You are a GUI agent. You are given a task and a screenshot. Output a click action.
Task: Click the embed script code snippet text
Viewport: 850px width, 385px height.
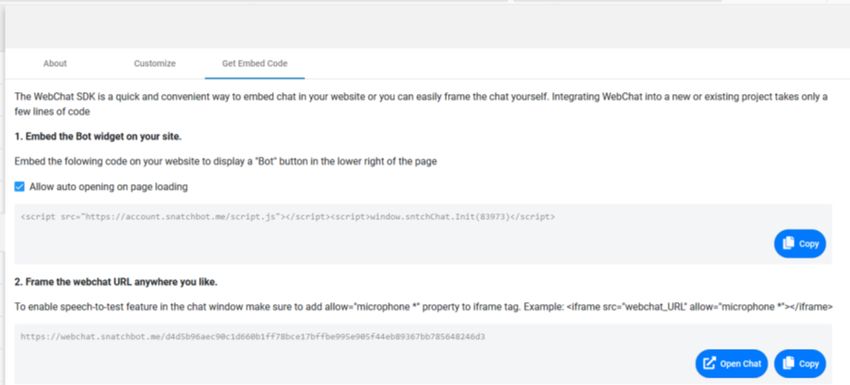(x=287, y=217)
